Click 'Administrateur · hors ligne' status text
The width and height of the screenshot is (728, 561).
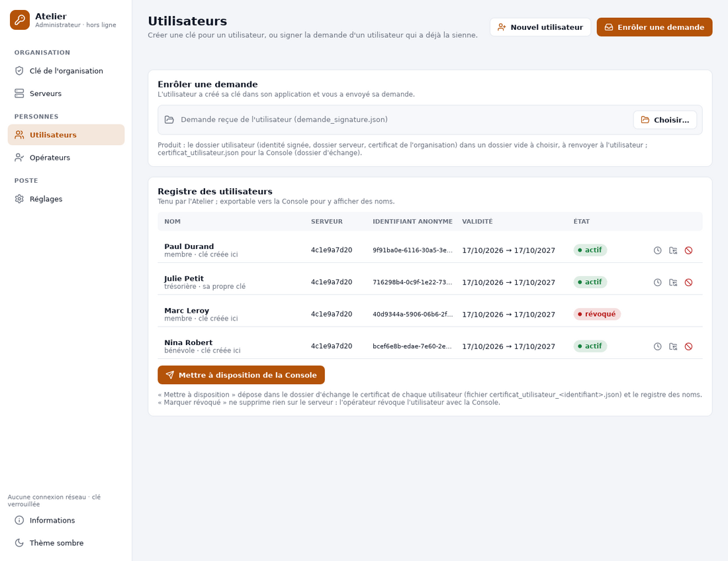[x=75, y=25]
